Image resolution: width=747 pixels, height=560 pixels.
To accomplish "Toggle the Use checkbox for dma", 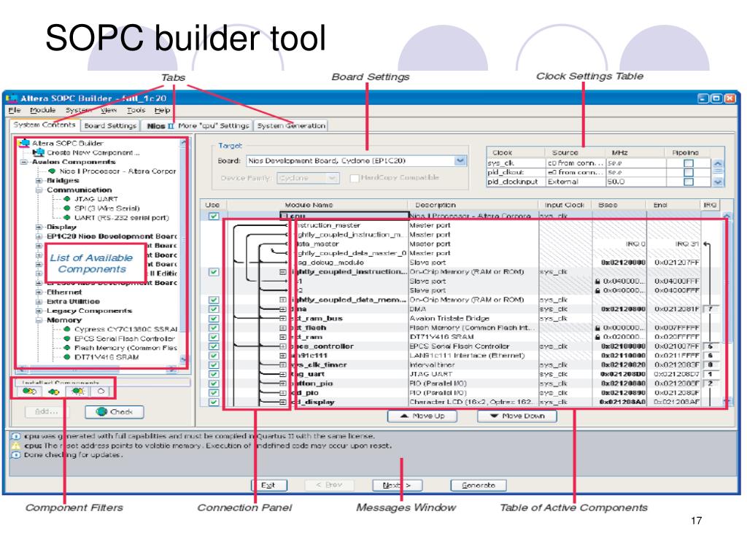I will [x=214, y=309].
